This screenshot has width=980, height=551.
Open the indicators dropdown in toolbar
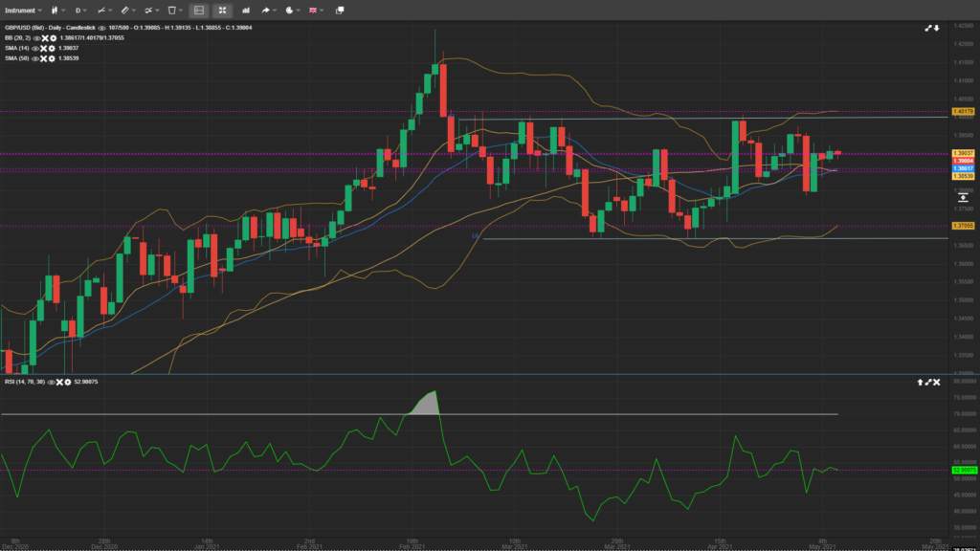[104, 10]
